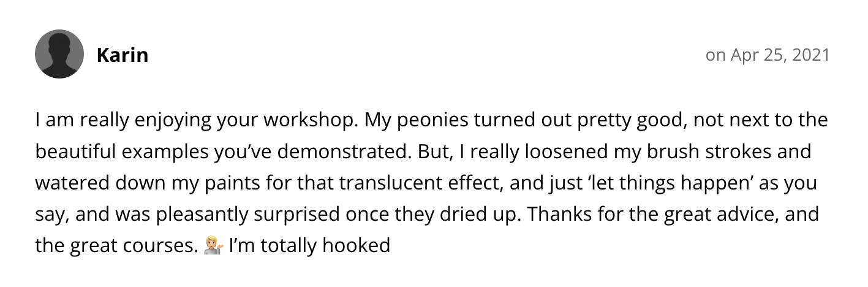Click Karin's gray silhouette avatar
This screenshot has width=868, height=287.
(59, 55)
